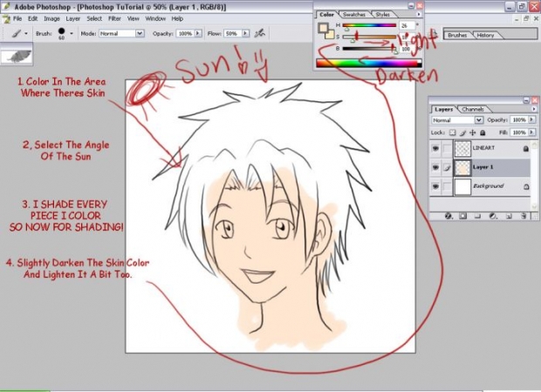Click the Layer 1 thumbnail
This screenshot has width=541, height=392.
462,168
